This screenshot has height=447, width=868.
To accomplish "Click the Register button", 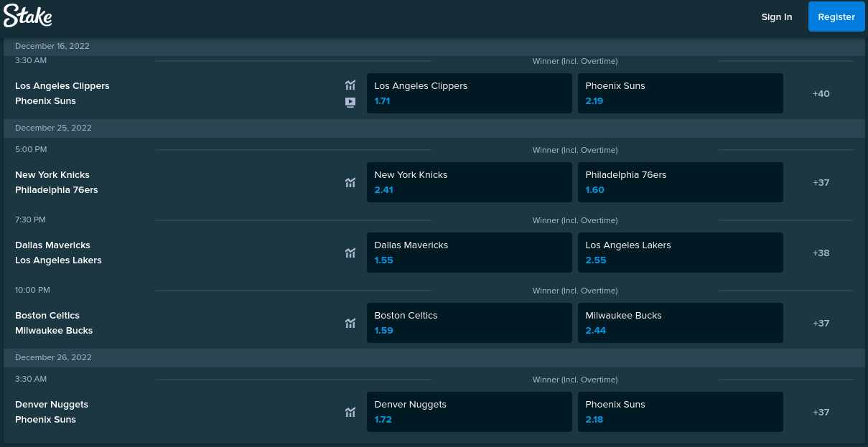I will pos(836,17).
